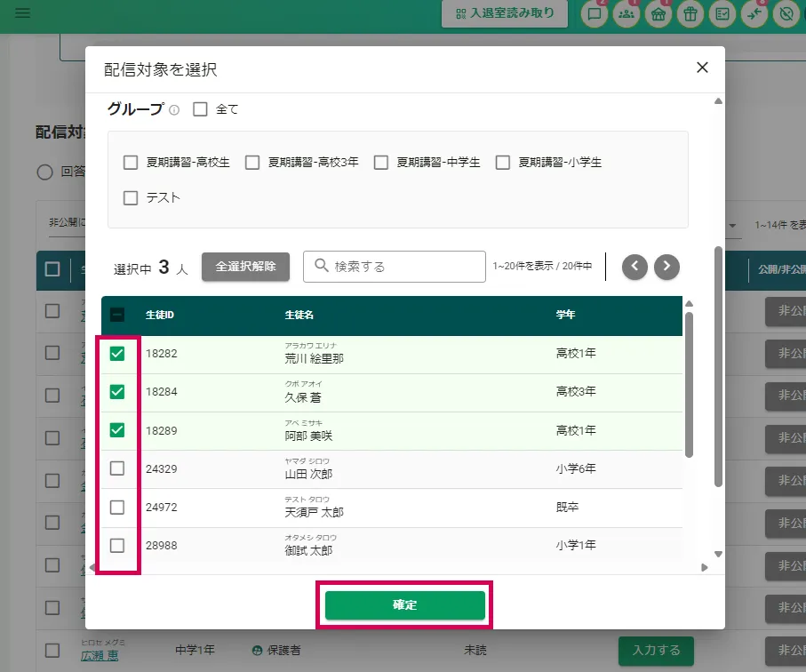Close the 配信対象を選択 dialog
This screenshot has width=806, height=672.
702,68
